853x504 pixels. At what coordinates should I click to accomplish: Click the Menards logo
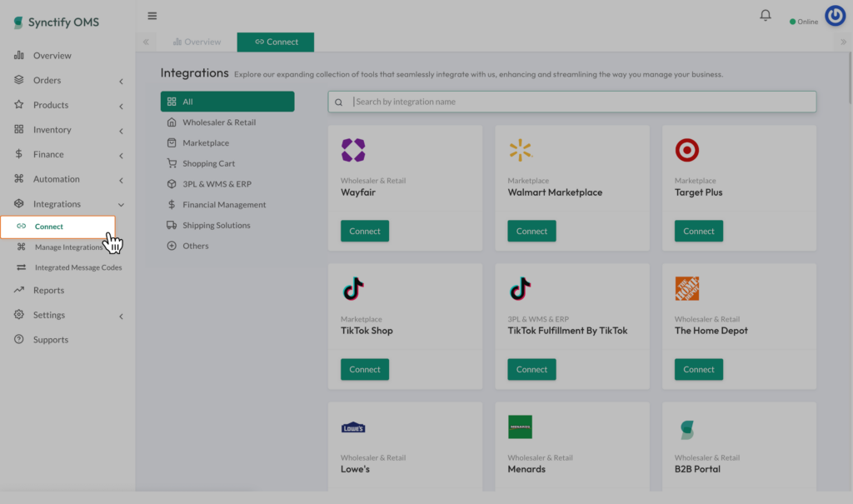click(x=520, y=427)
